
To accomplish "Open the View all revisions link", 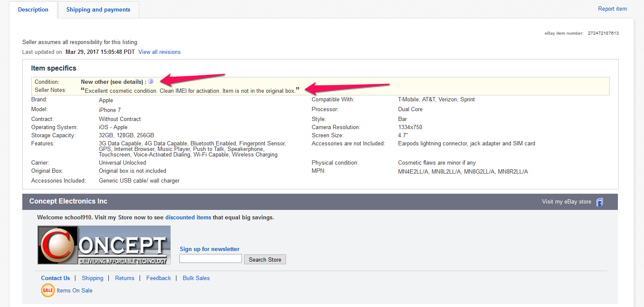I will (159, 52).
